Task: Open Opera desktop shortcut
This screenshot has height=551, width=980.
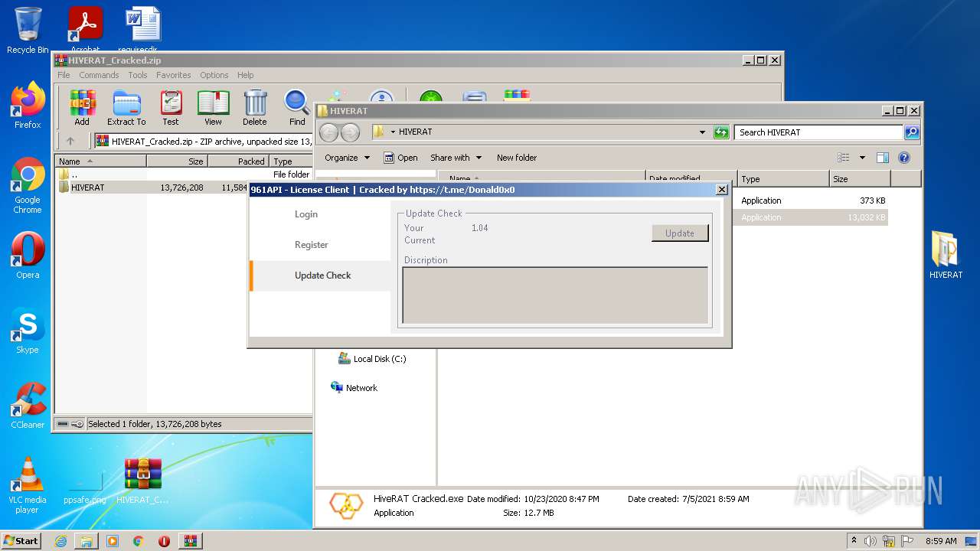Action: (x=28, y=256)
